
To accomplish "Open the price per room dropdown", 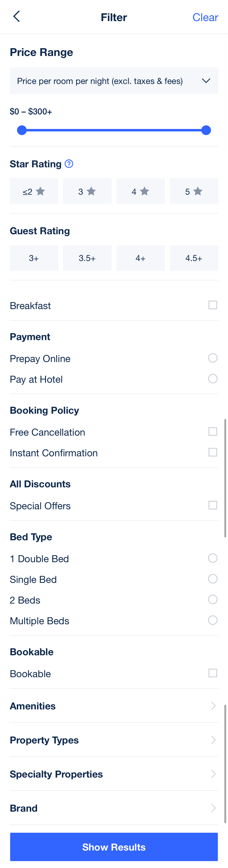I will pos(114,81).
